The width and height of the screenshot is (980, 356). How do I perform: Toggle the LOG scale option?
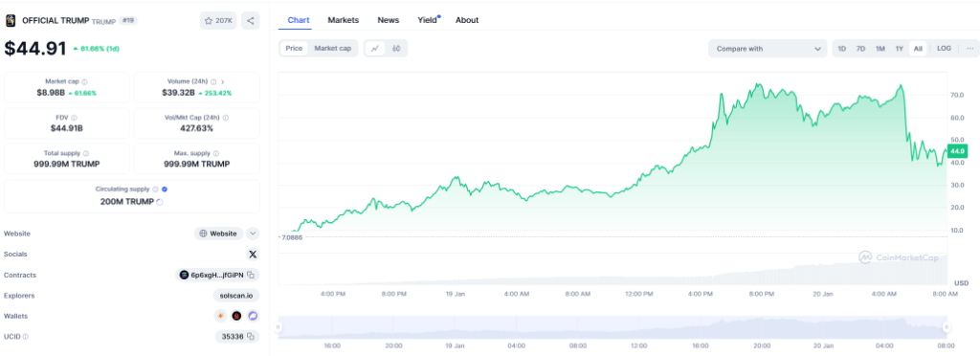tap(944, 48)
